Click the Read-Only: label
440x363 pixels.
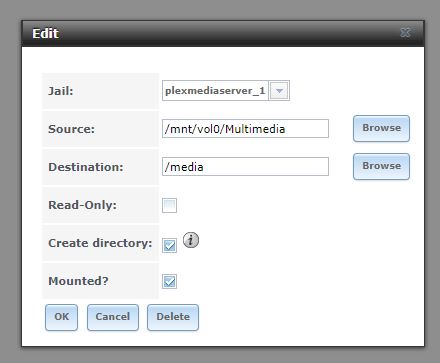pos(83,205)
